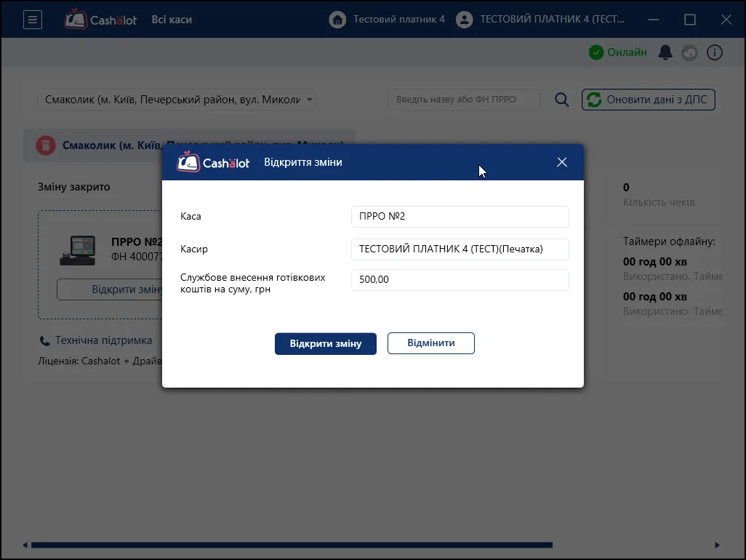Open the notifications bell icon
This screenshot has width=746, height=560.
pos(665,52)
